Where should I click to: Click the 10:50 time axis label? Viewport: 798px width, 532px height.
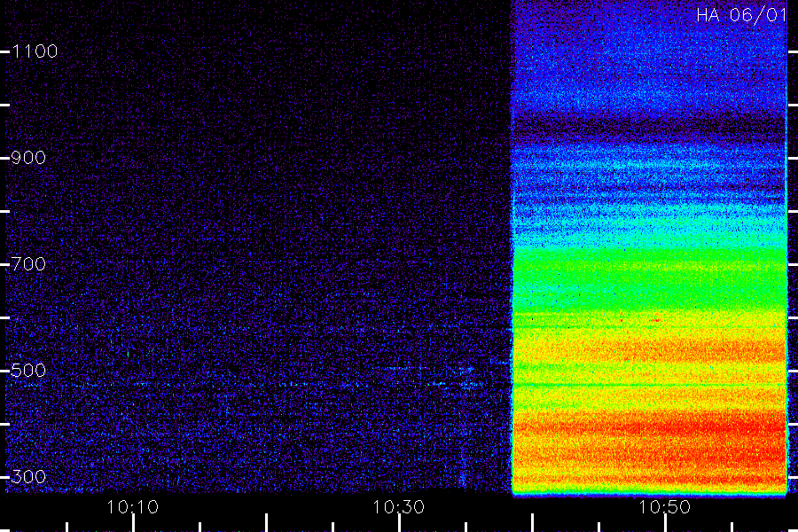coord(664,507)
